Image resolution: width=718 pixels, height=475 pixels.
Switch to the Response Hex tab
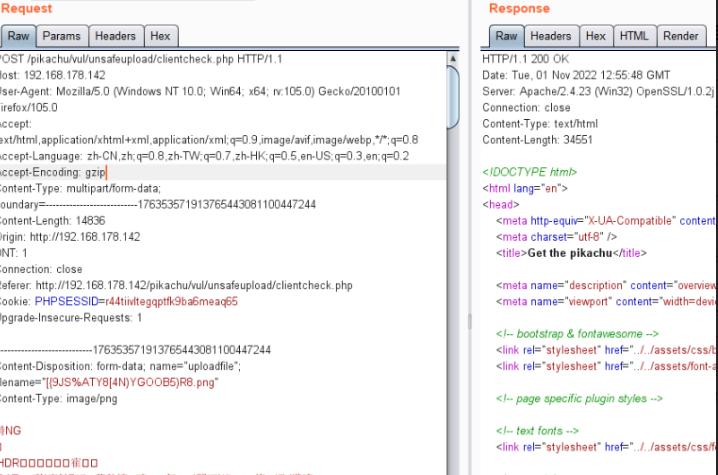tap(596, 36)
